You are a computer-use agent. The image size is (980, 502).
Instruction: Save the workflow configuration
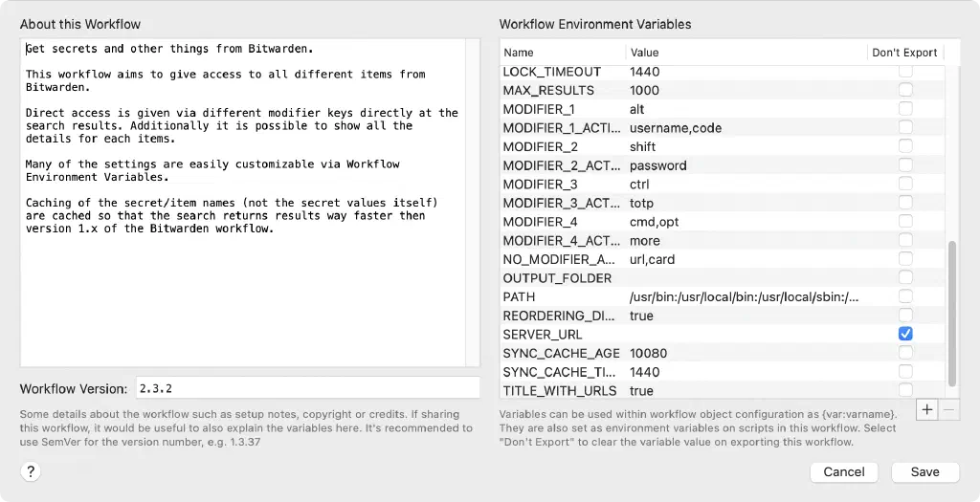(925, 472)
